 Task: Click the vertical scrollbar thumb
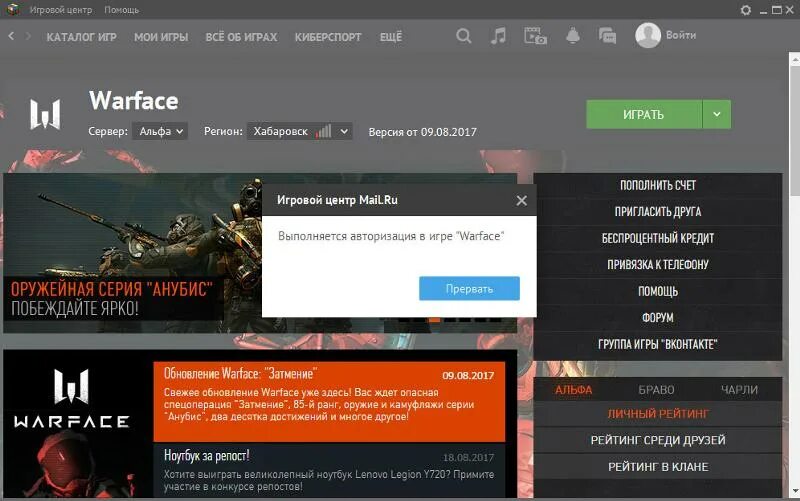pos(794,130)
